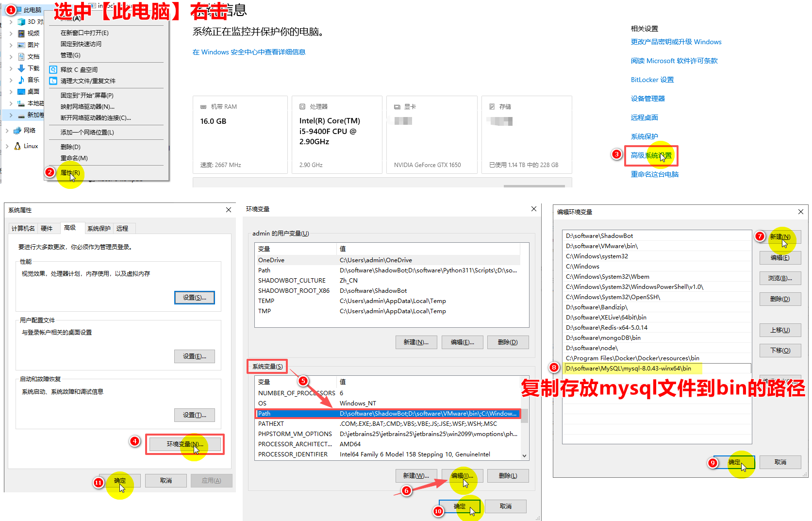Expand the 3D Objects tree node
Screen dimensions: 812x521
pyautogui.click(x=11, y=22)
